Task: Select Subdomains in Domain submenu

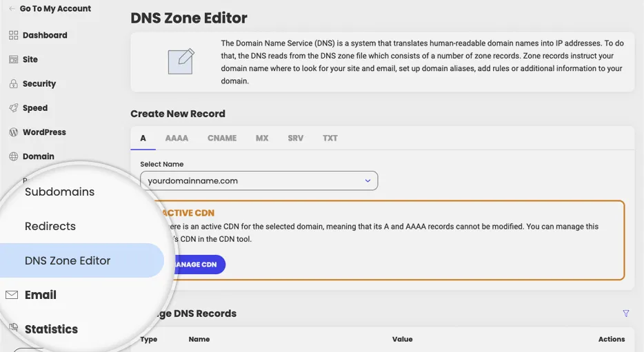Action: pos(59,191)
